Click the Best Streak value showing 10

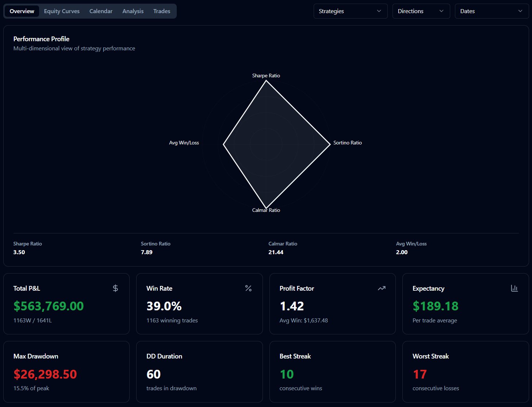[x=287, y=374]
